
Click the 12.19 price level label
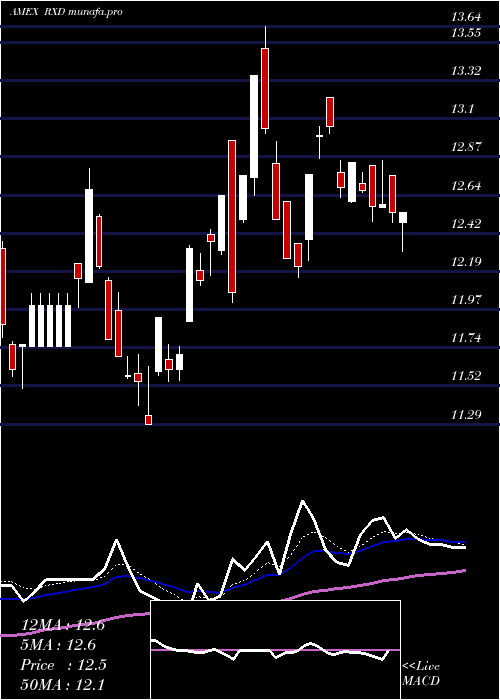(467, 261)
